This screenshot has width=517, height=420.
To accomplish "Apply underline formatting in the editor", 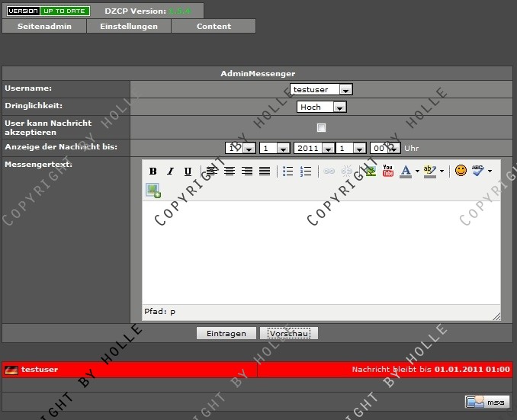I will pyautogui.click(x=188, y=172).
